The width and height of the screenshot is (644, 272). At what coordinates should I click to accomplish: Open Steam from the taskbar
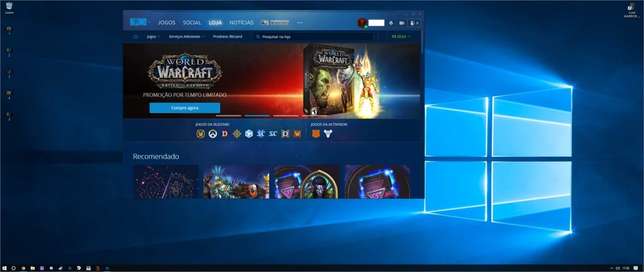point(60,268)
